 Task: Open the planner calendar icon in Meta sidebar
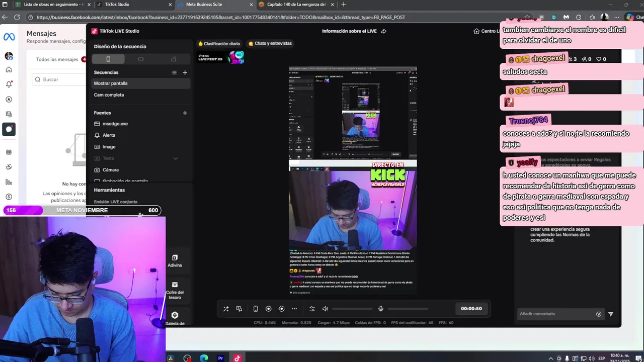click(x=9, y=152)
